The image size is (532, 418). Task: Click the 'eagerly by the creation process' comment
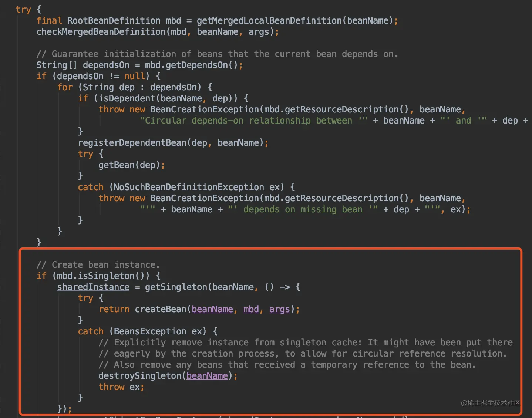[303, 354]
